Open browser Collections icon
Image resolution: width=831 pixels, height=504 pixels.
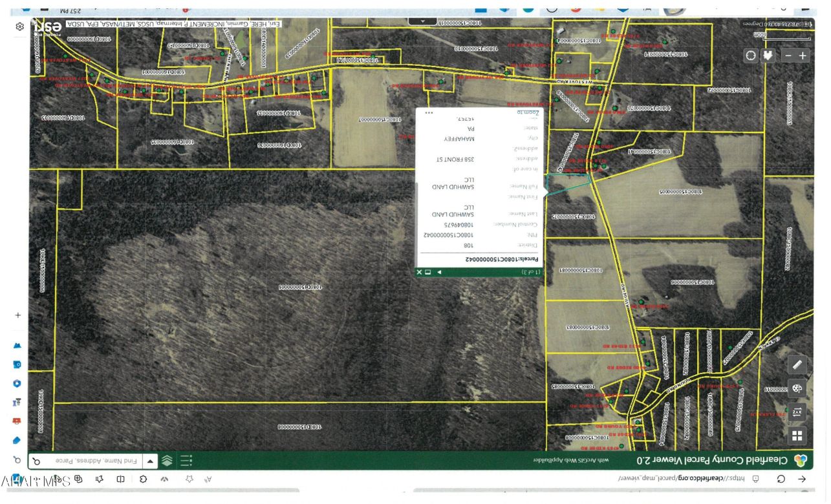(x=78, y=479)
